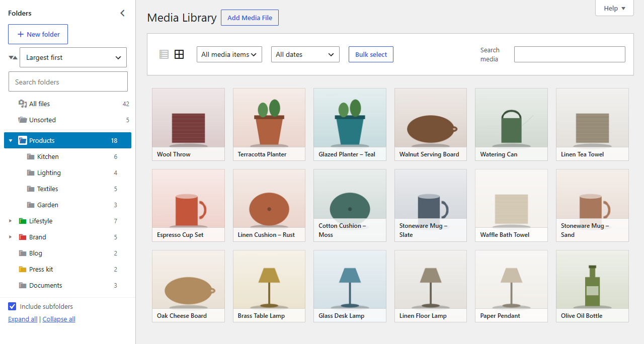Collapse the Products folder tree arrow
The height and width of the screenshot is (344, 644).
[11, 140]
